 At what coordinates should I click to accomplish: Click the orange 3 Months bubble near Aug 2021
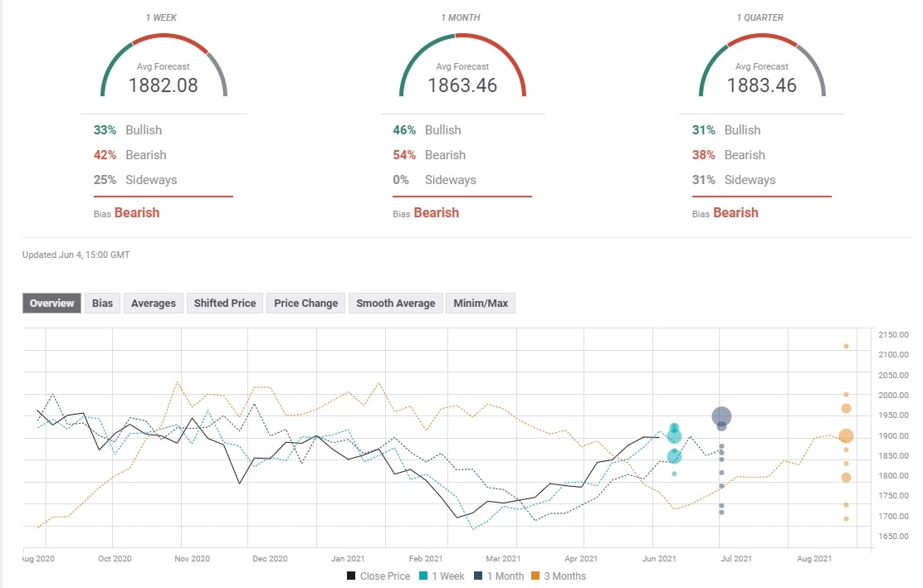[x=846, y=435]
